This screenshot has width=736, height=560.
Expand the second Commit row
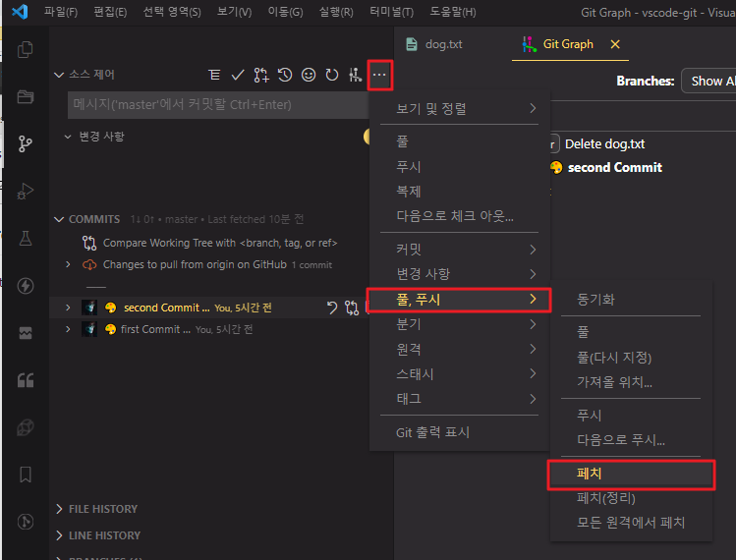(x=68, y=308)
